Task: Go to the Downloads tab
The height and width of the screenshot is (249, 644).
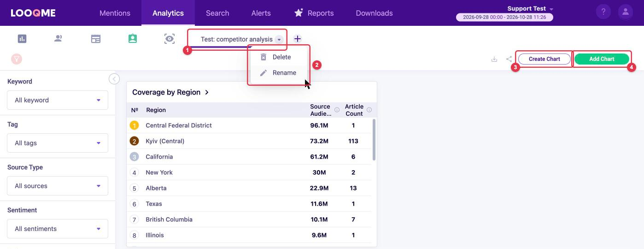Action: click(374, 13)
